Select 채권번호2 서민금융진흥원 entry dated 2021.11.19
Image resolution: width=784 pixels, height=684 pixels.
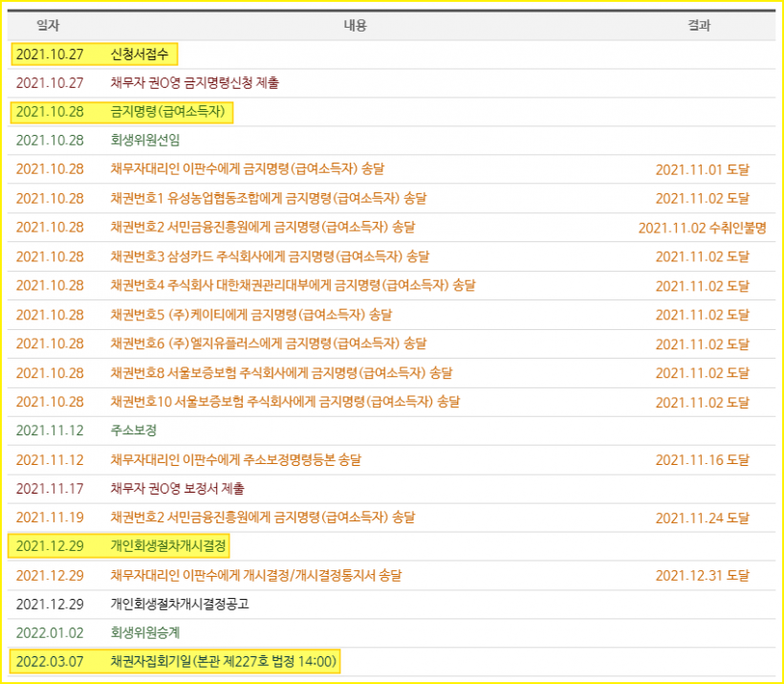[x=263, y=518]
